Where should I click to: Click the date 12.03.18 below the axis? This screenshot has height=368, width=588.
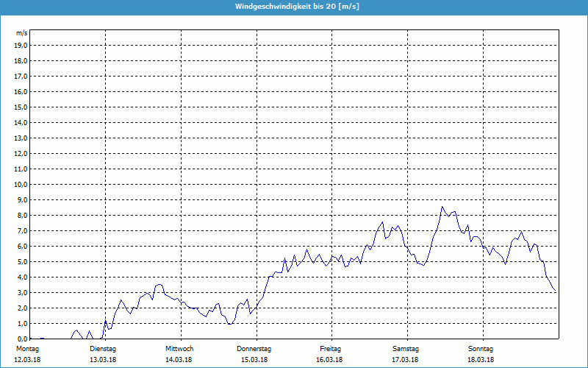coord(27,360)
